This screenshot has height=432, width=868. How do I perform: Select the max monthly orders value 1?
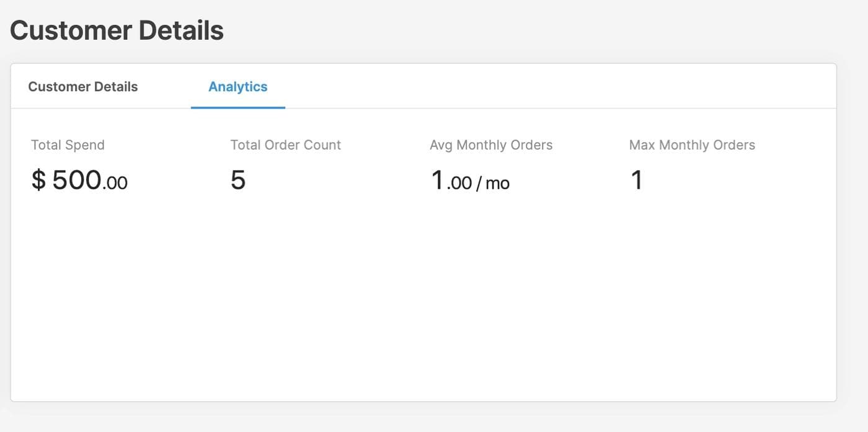[636, 180]
